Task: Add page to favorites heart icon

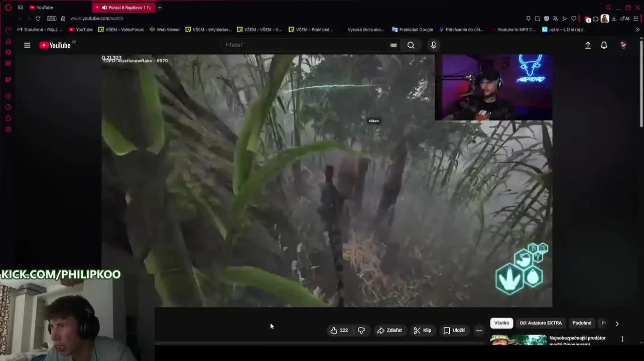Action: coord(574,19)
